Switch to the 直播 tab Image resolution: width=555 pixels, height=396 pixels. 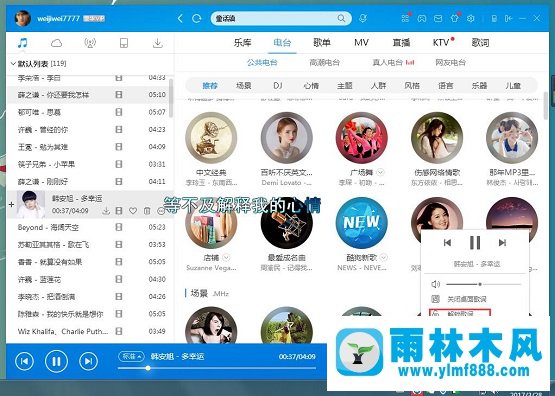401,43
